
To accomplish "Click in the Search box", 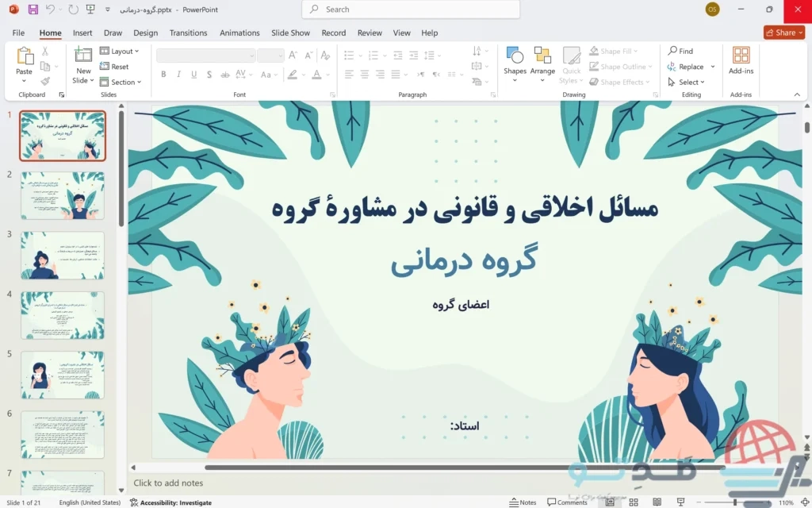I will 411,10.
